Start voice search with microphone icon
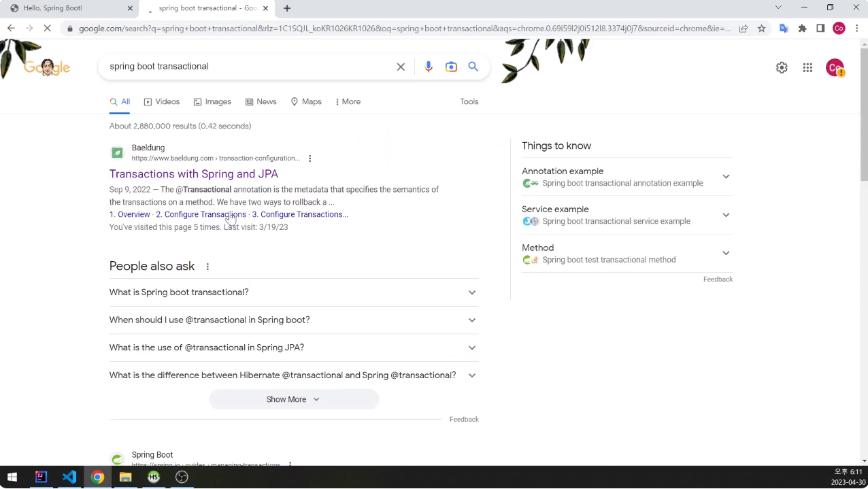 point(428,67)
